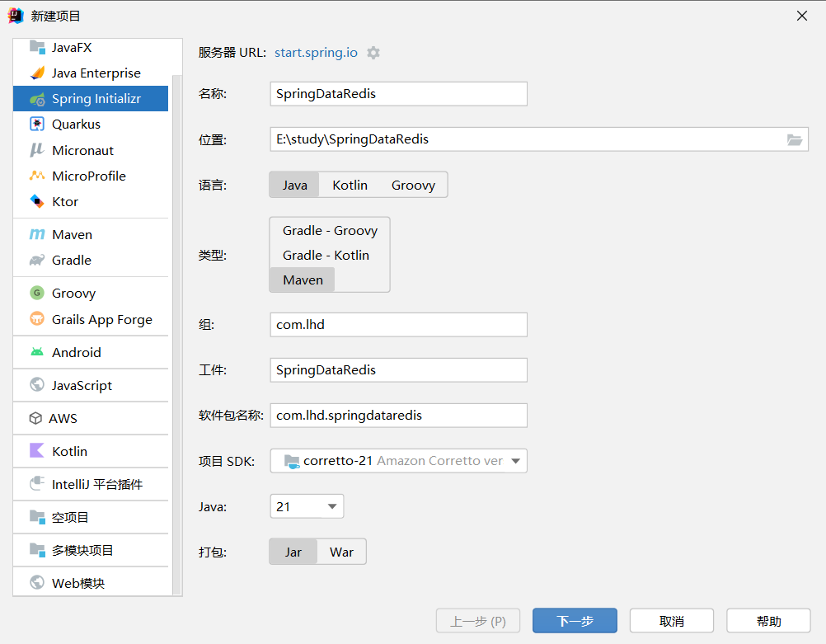This screenshot has height=644, width=826.
Task: Choose Gradle - Groovy project type
Action: coord(330,230)
